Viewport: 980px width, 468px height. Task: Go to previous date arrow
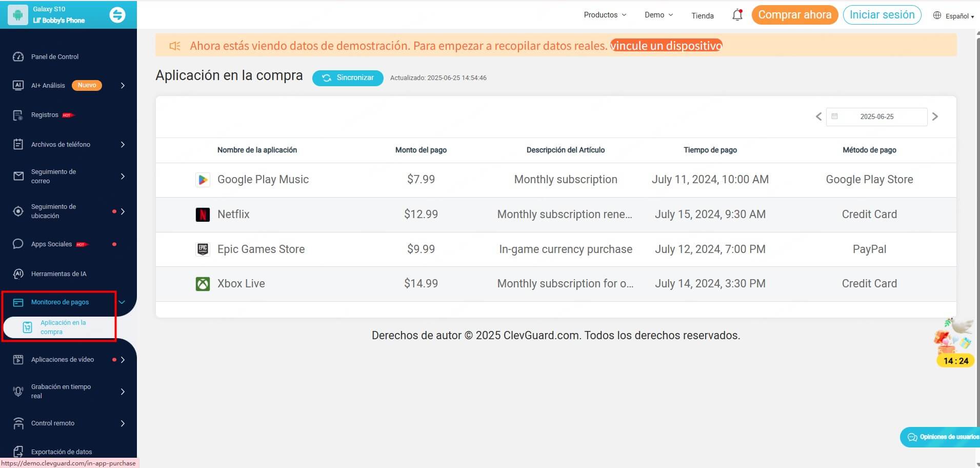pos(818,116)
